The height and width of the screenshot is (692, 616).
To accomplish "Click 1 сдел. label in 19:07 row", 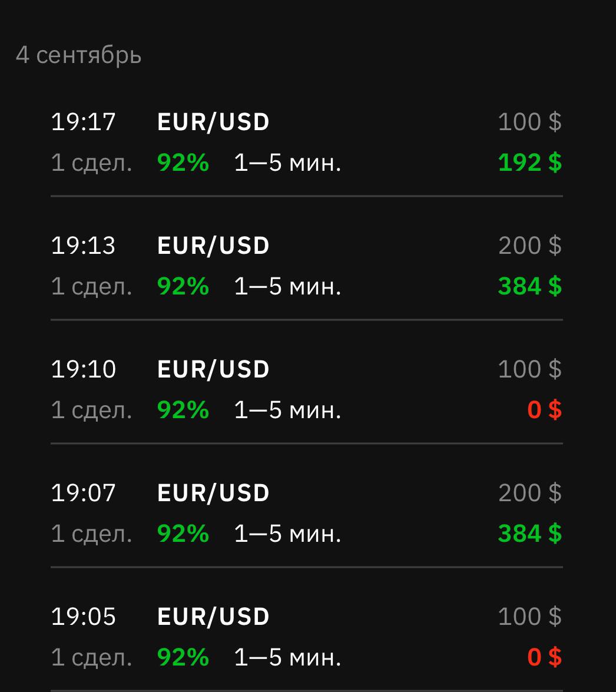I will point(91,534).
